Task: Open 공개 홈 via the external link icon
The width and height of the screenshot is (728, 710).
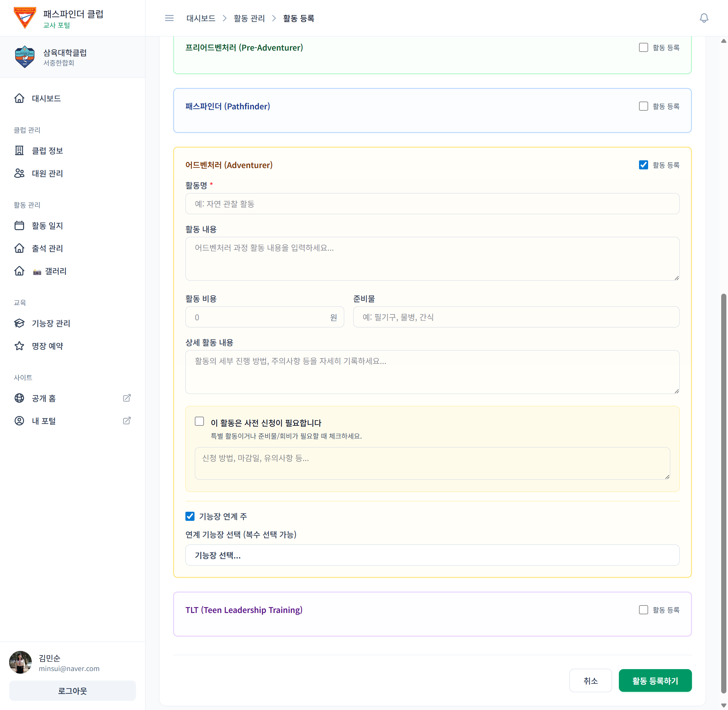Action: point(127,398)
